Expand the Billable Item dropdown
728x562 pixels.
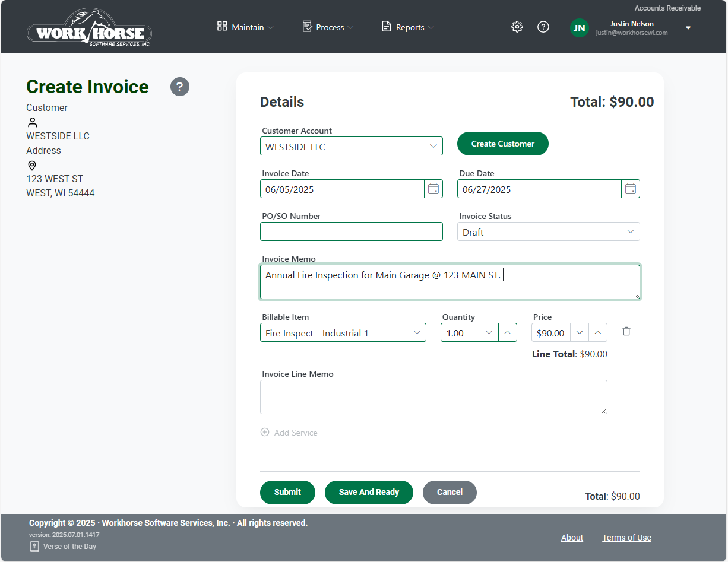coord(417,333)
